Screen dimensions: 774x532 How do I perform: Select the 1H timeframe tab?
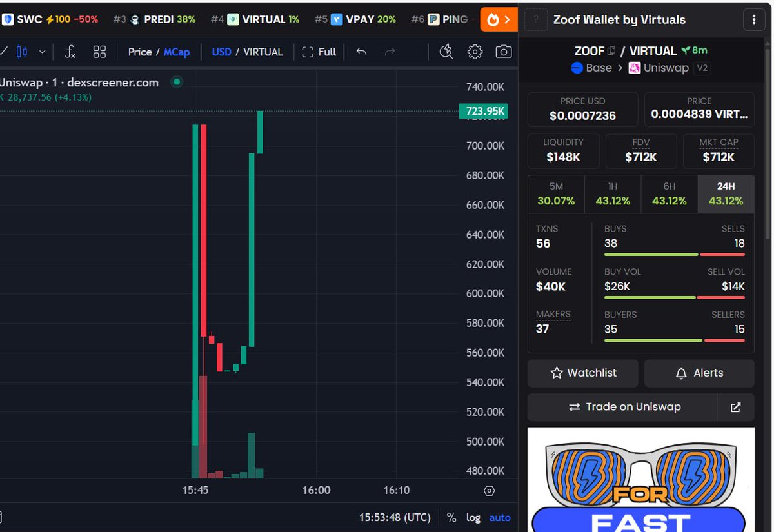pos(613,193)
